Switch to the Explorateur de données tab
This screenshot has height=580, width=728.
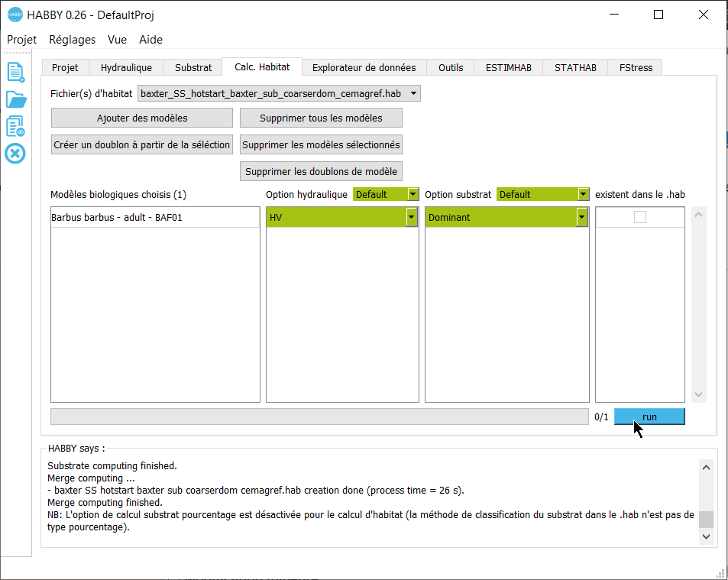click(x=364, y=67)
